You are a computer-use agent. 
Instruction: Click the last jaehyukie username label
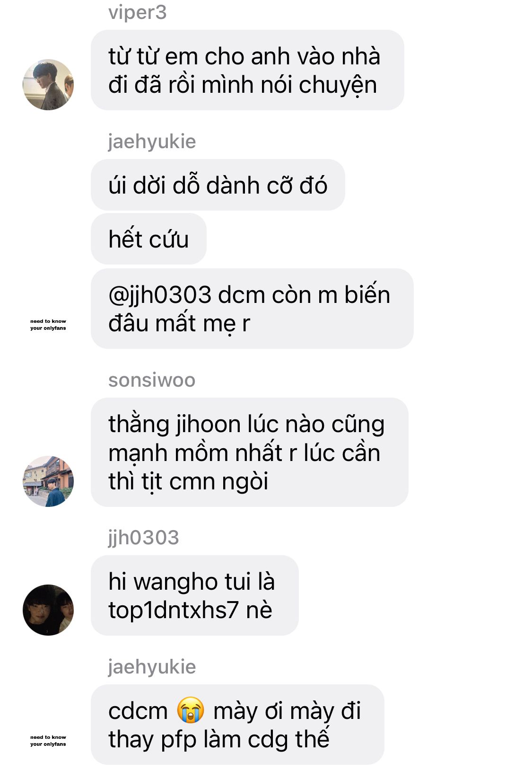tap(152, 667)
